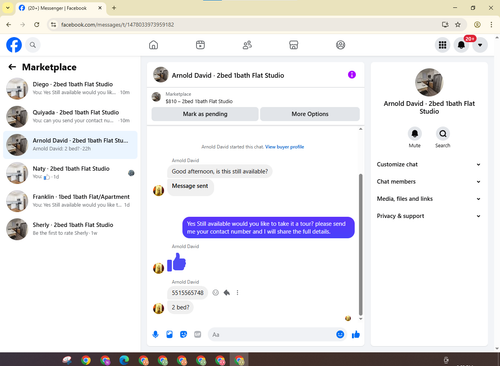Expand Privacy & support section
Viewport: 500px width, 366px height.
click(429, 216)
